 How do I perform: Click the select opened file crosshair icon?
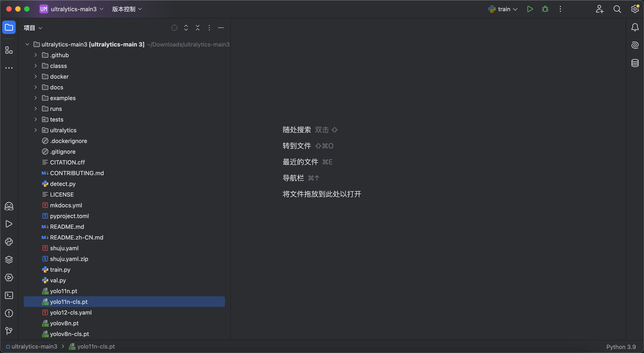[174, 28]
